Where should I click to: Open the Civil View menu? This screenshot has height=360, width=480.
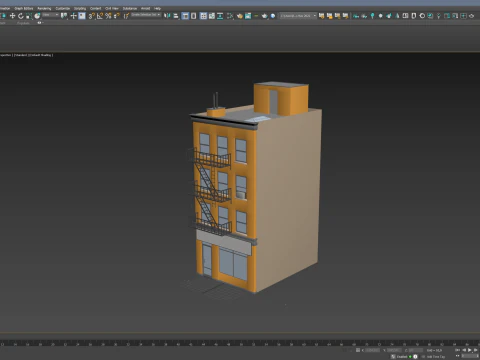pyautogui.click(x=112, y=8)
